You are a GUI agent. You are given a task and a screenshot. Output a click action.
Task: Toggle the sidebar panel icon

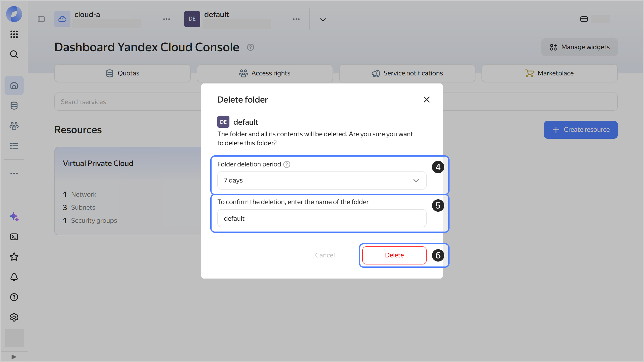coord(41,19)
